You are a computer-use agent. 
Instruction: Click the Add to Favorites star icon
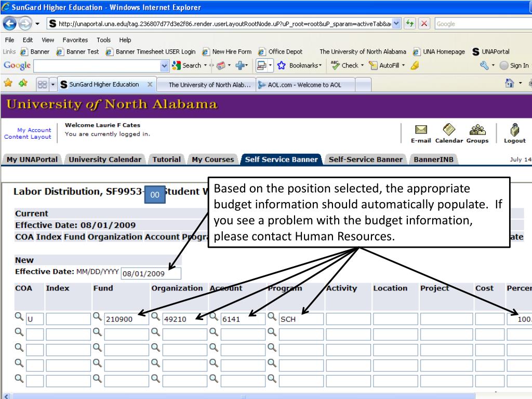pos(23,83)
